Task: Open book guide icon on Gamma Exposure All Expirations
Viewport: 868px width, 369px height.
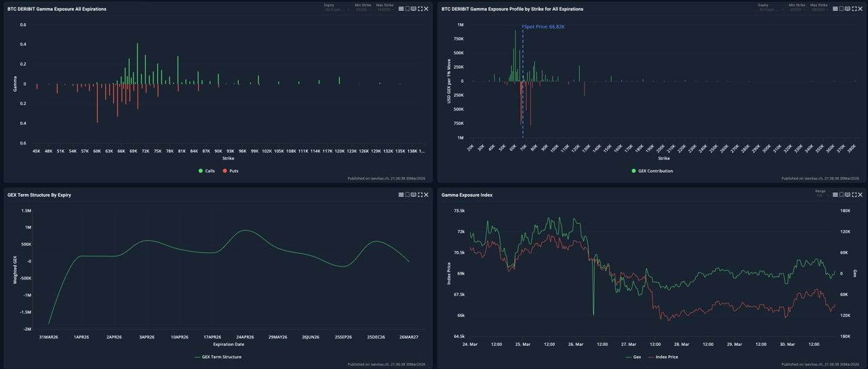Action: point(413,9)
